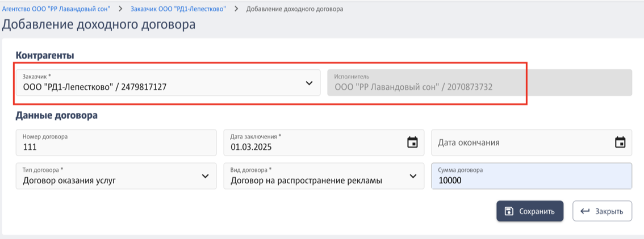
Task: Click the Сохранить button
Action: [x=529, y=212]
